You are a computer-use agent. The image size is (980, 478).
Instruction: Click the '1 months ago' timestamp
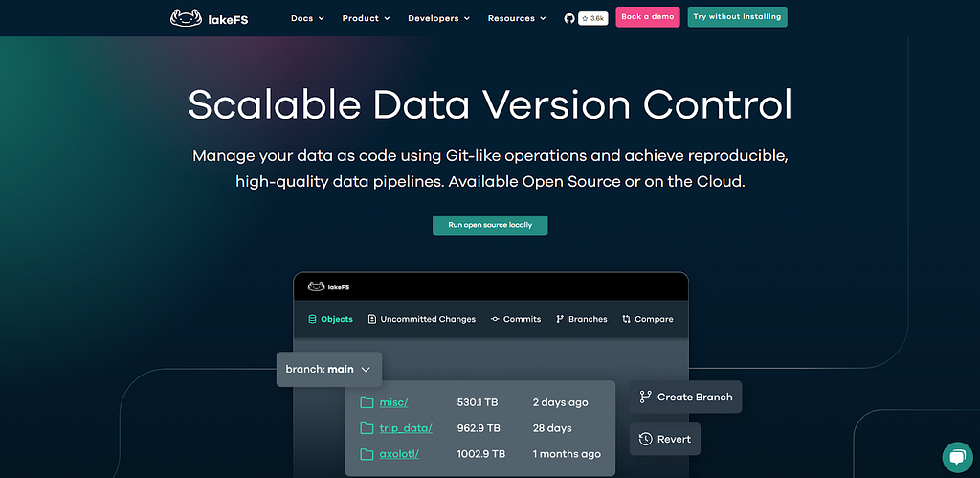coord(567,454)
